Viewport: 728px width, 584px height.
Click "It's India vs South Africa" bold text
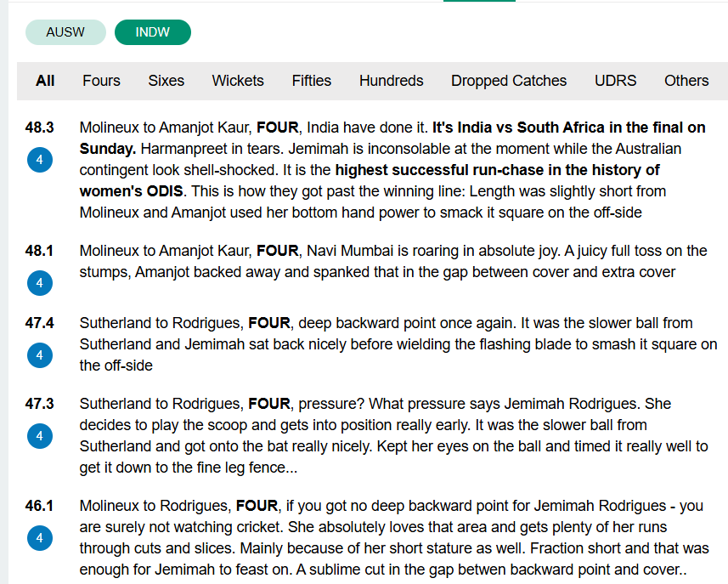[519, 128]
